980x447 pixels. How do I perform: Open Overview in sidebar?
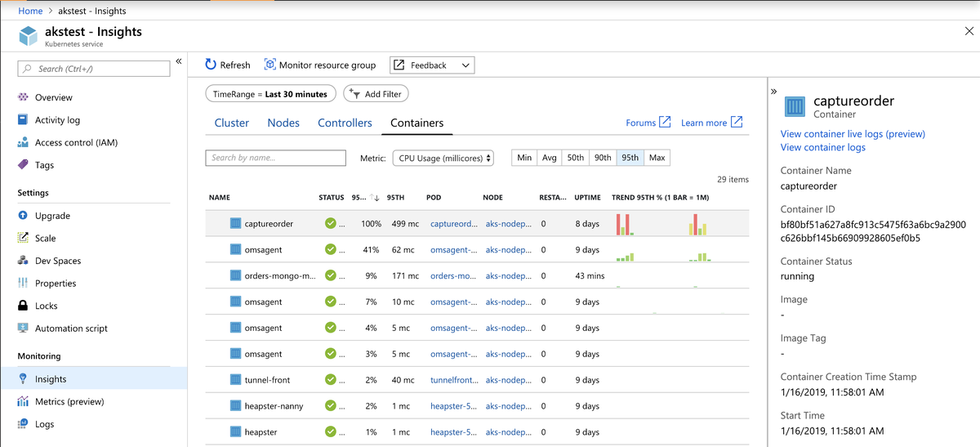(53, 97)
